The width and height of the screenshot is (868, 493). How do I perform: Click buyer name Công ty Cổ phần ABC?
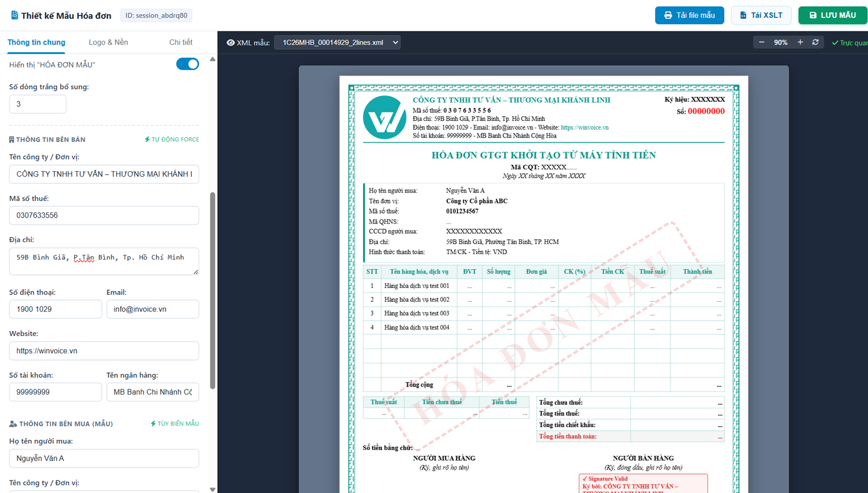477,201
